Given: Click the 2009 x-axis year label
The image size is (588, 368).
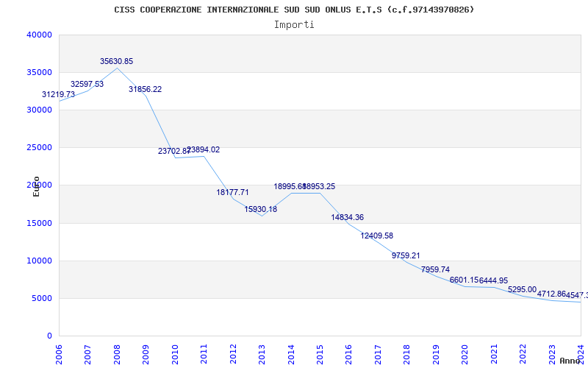Looking at the screenshot, I should [146, 354].
